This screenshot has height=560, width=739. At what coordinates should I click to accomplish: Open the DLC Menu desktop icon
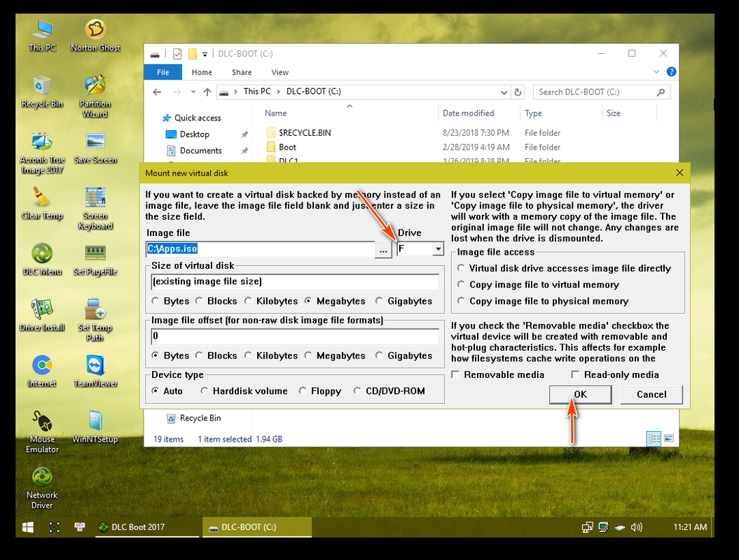42,260
